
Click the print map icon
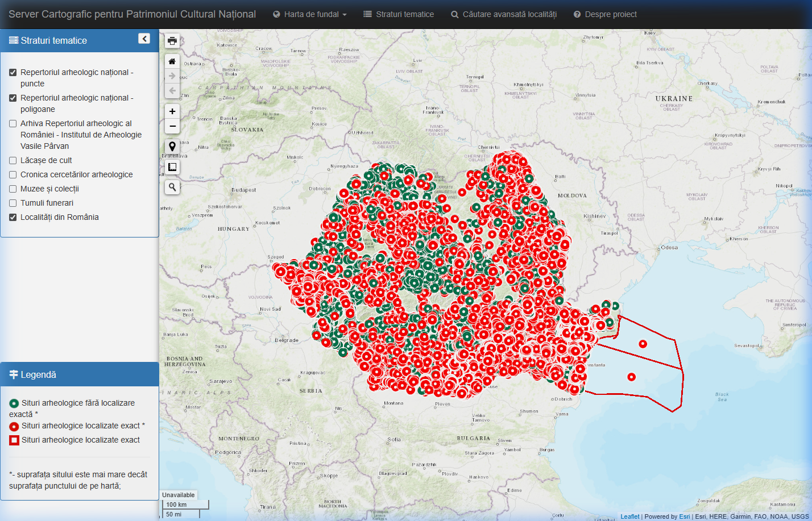coord(172,40)
